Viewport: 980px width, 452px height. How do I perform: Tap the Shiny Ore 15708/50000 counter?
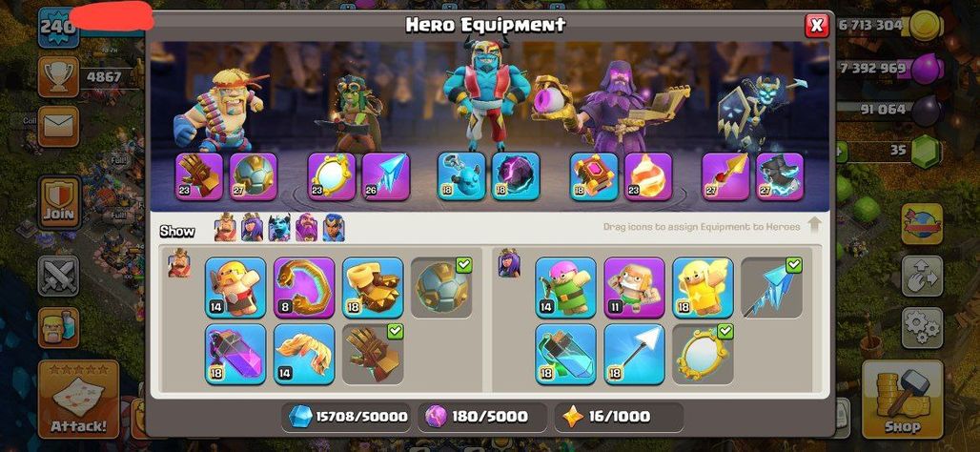[347, 417]
